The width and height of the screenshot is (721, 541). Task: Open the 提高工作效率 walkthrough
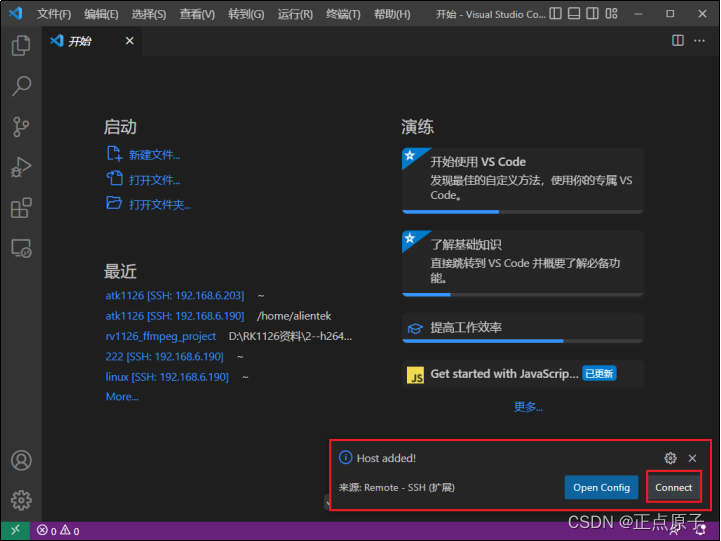[522, 328]
